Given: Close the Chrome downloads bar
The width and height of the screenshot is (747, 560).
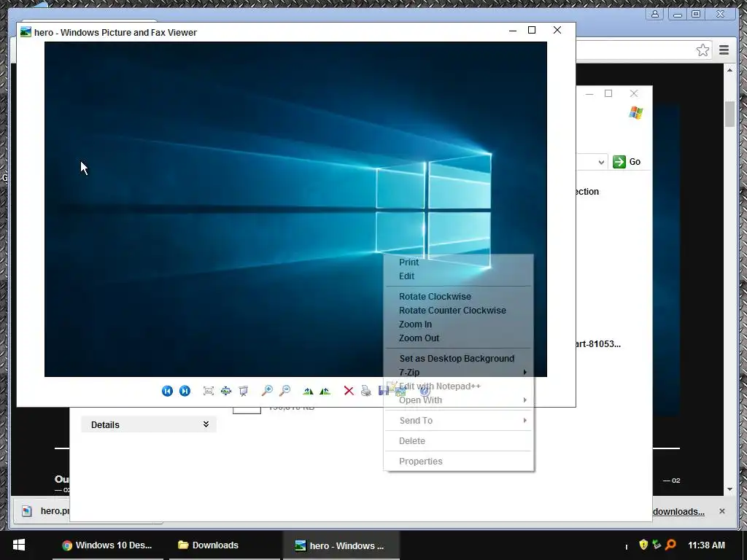Looking at the screenshot, I should click(x=722, y=511).
